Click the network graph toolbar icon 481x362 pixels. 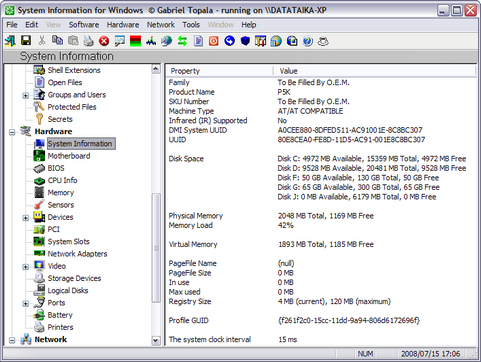coord(151,41)
